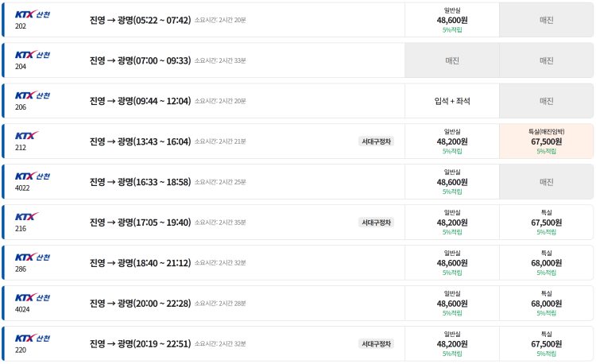Screen dimensions: 596x364
Task: Click the KTX-Sancheon logo for train 4022
Action: 33,176
